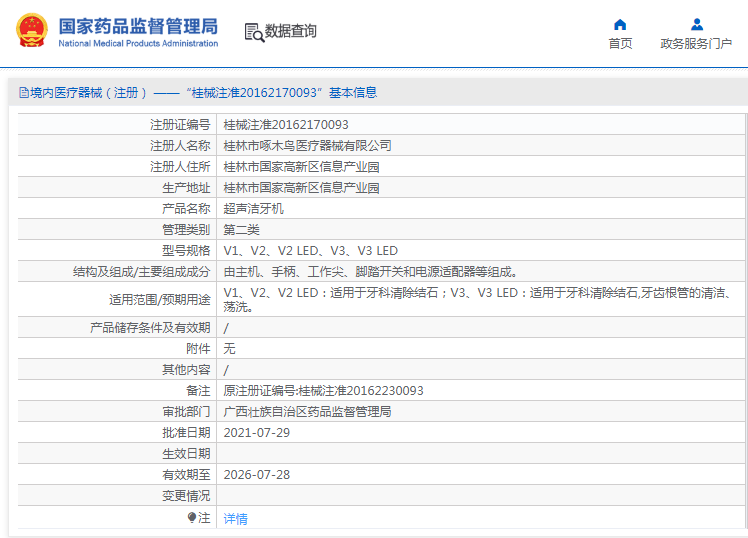Screen dimensions: 748x538
Task: Click the 审批部门 label
Action: (187, 412)
